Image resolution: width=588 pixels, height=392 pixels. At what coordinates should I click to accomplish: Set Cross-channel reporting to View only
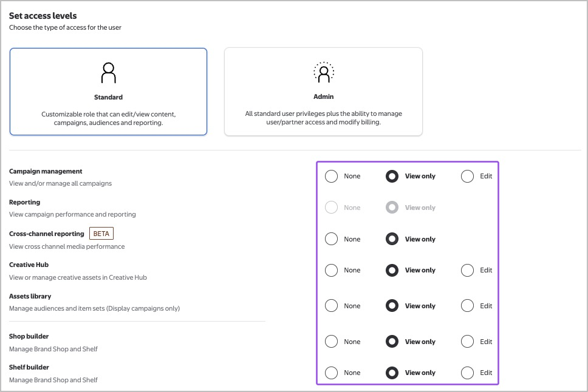[x=392, y=238]
